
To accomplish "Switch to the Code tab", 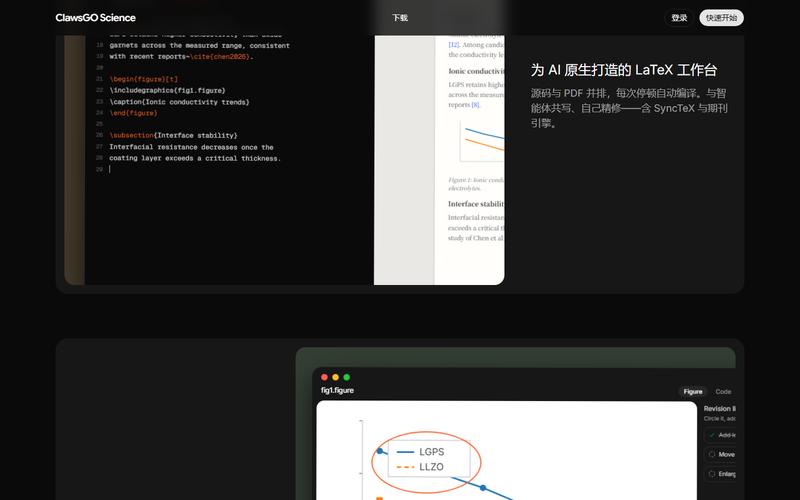I will point(723,391).
